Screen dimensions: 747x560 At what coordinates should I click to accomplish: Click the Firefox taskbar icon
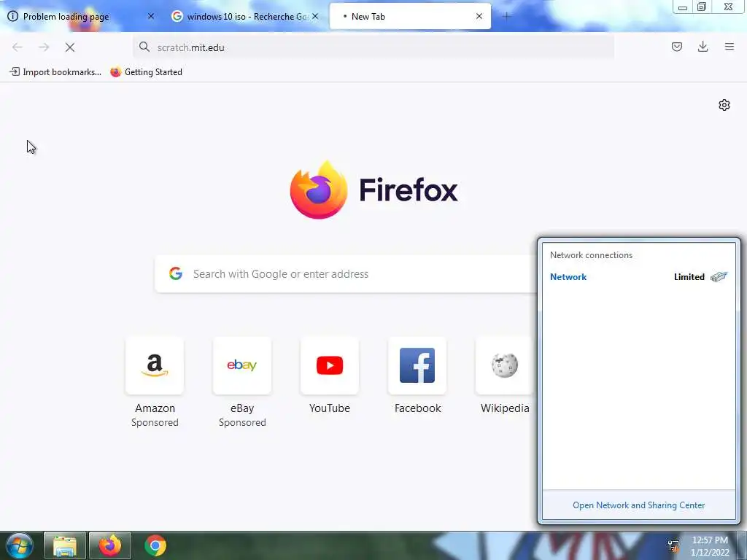coord(110,545)
